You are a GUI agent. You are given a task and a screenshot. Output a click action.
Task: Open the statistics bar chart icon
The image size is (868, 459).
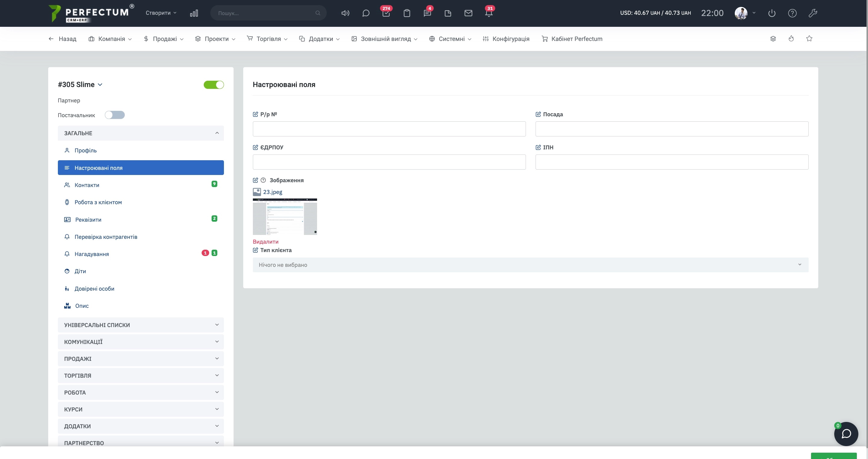click(x=194, y=13)
